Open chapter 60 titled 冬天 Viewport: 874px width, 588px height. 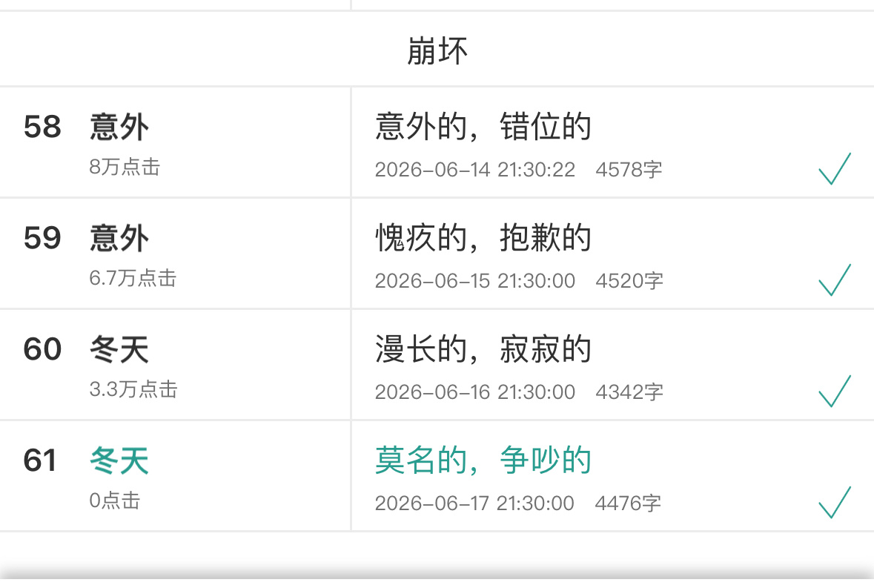tap(119, 349)
